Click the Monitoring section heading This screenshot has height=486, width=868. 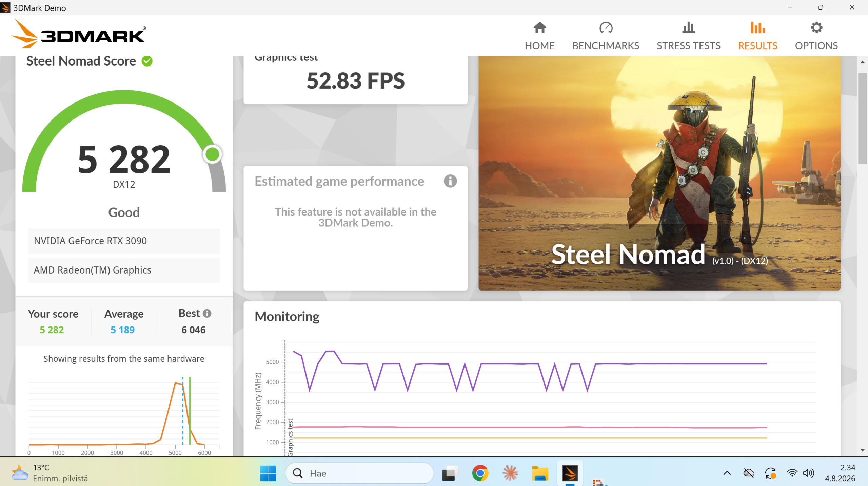pyautogui.click(x=287, y=316)
